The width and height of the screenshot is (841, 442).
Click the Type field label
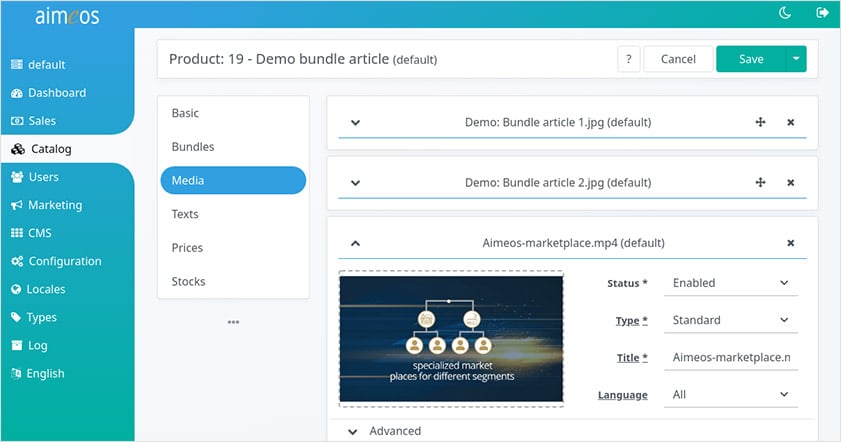click(x=631, y=321)
